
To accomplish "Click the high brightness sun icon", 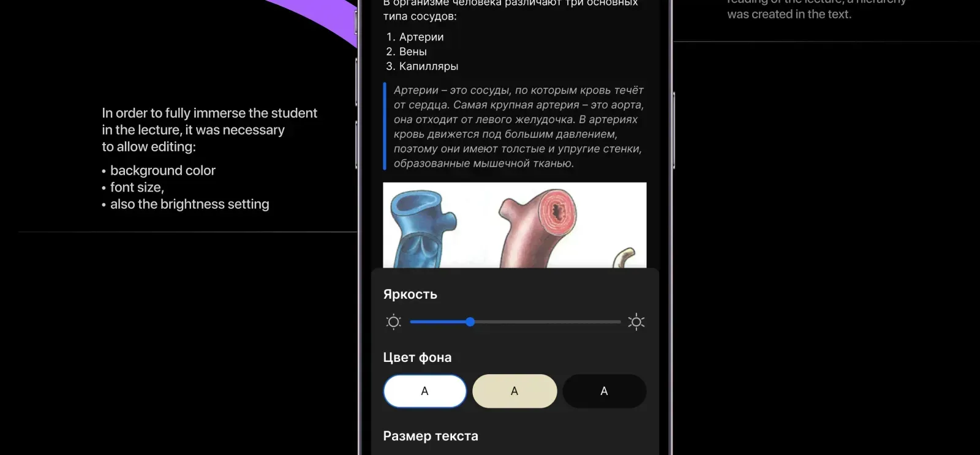I will 636,322.
